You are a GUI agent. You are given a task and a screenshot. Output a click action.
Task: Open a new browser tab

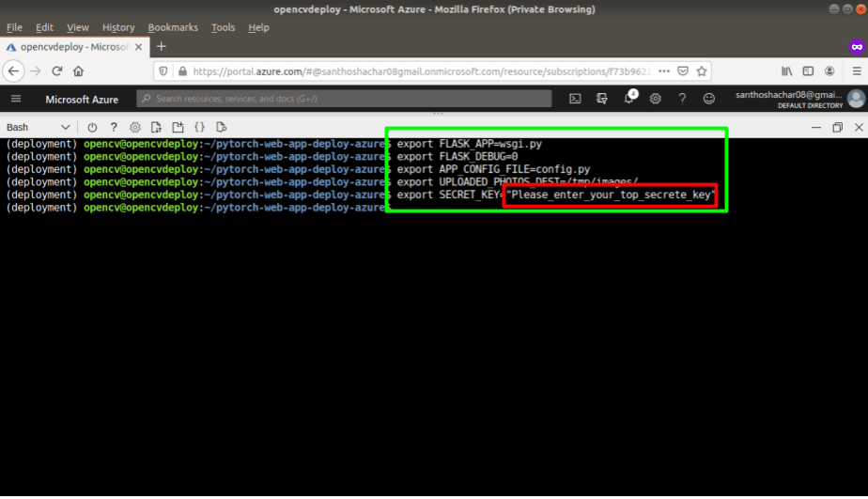[161, 47]
